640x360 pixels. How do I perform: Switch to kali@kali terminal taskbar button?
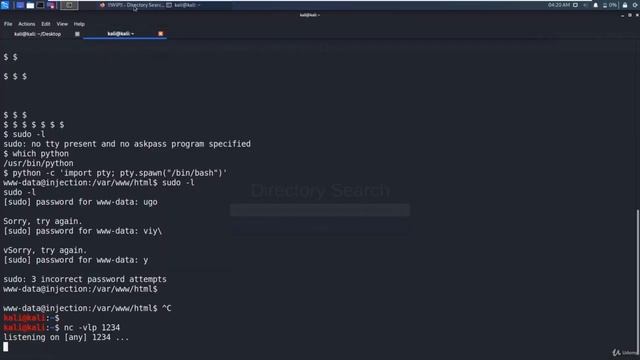click(183, 5)
